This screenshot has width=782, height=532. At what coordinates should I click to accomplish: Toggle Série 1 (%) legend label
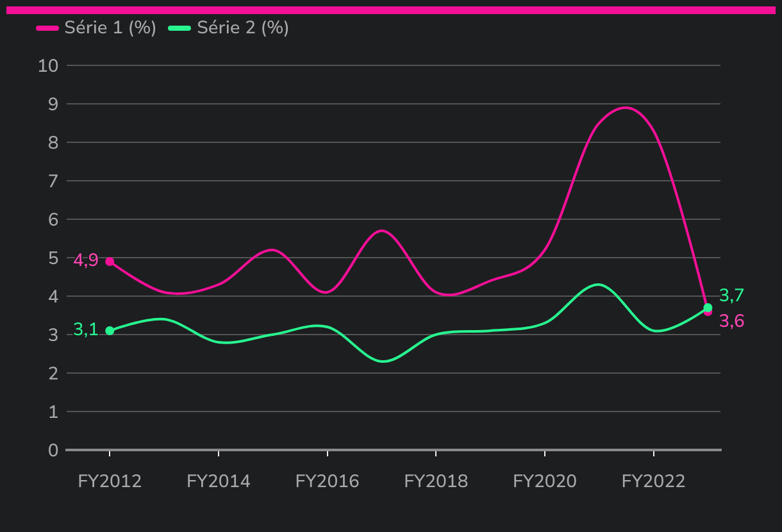click(x=110, y=28)
